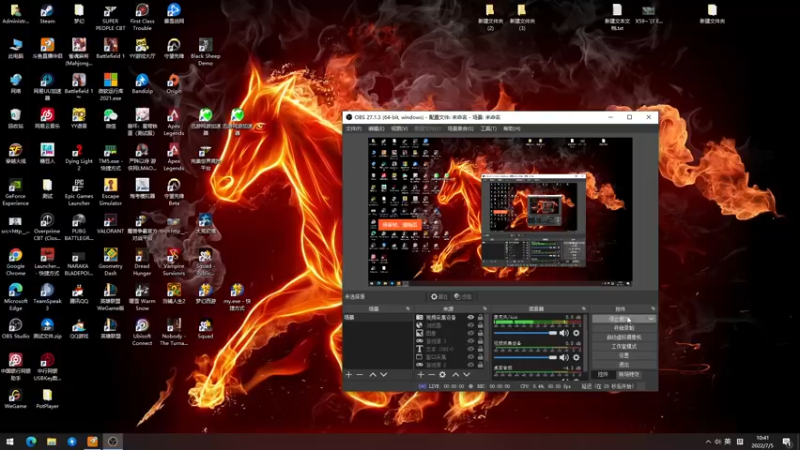Remove the selected scene with the minus icon
Screen dimensions: 800x450
(x=360, y=374)
